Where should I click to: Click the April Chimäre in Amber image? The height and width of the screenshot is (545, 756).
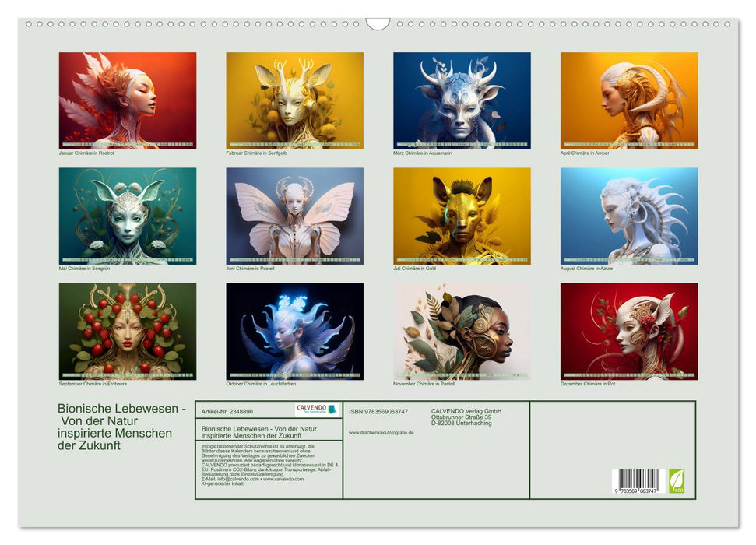[x=629, y=100]
